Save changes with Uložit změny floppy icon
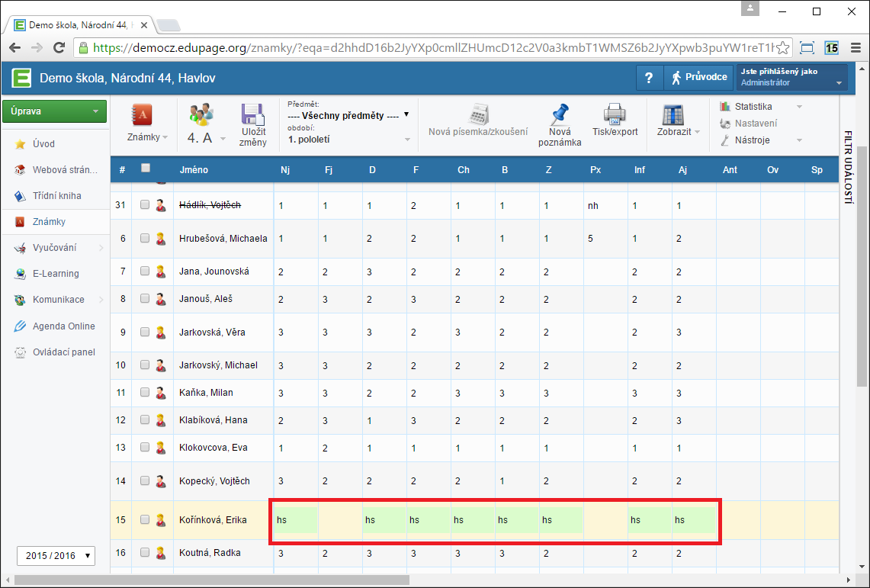Screen dimensions: 870x588 253,114
